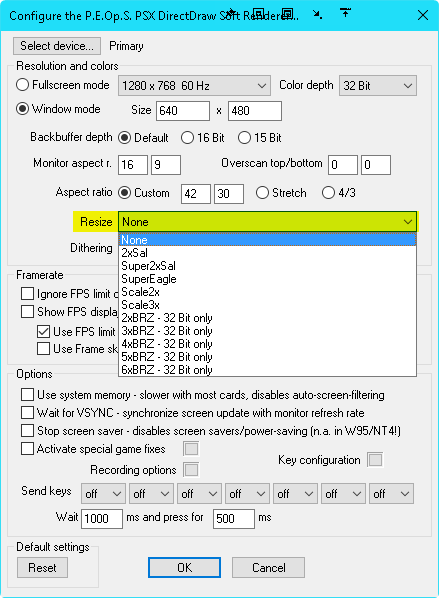This screenshot has height=598, width=439.
Task: Click the Overscan bottom field
Action: [x=376, y=165]
